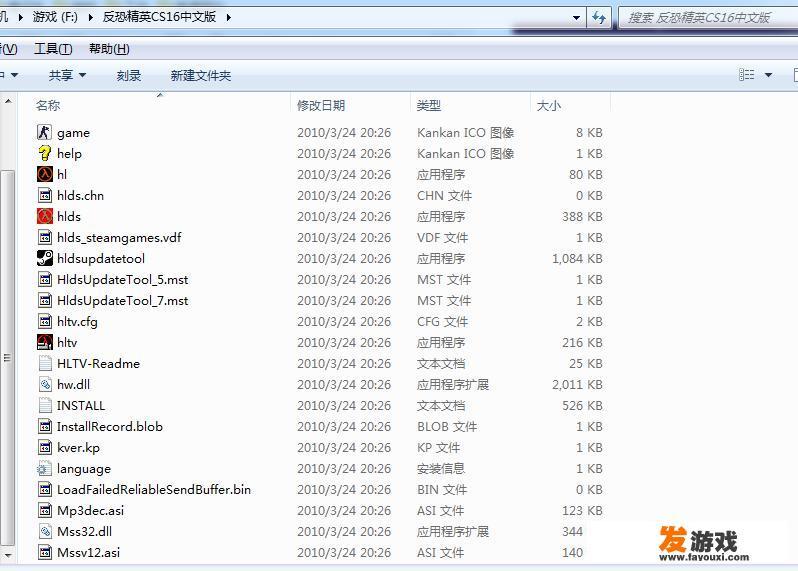
Task: Expand the arrow before 游戏 (F:)
Action: [20, 17]
